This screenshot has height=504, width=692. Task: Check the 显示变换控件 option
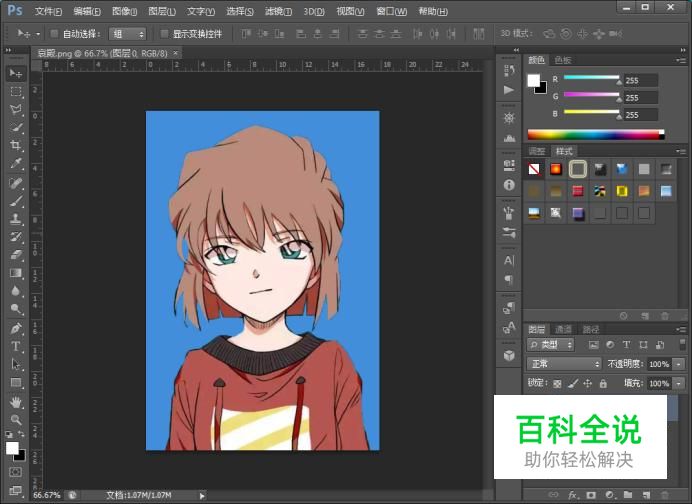point(165,34)
